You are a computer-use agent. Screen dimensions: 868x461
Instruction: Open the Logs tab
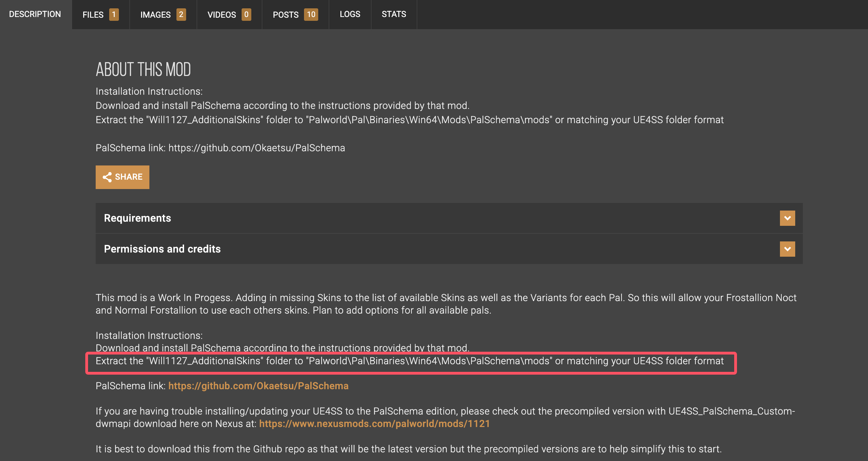pos(350,14)
